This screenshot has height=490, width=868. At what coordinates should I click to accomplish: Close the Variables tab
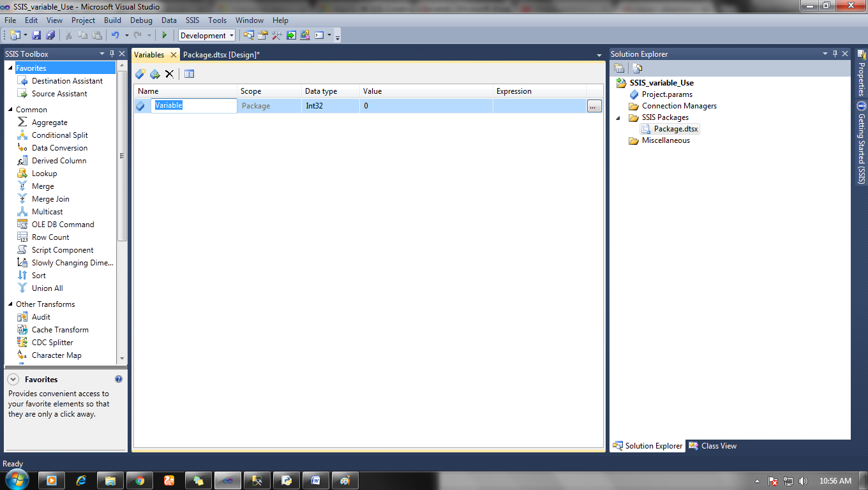(173, 55)
